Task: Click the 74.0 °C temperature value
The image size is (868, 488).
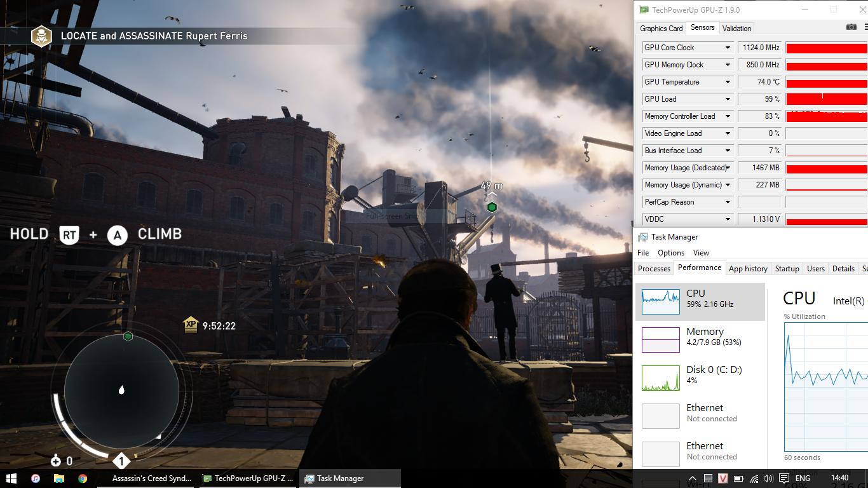Action: point(759,82)
